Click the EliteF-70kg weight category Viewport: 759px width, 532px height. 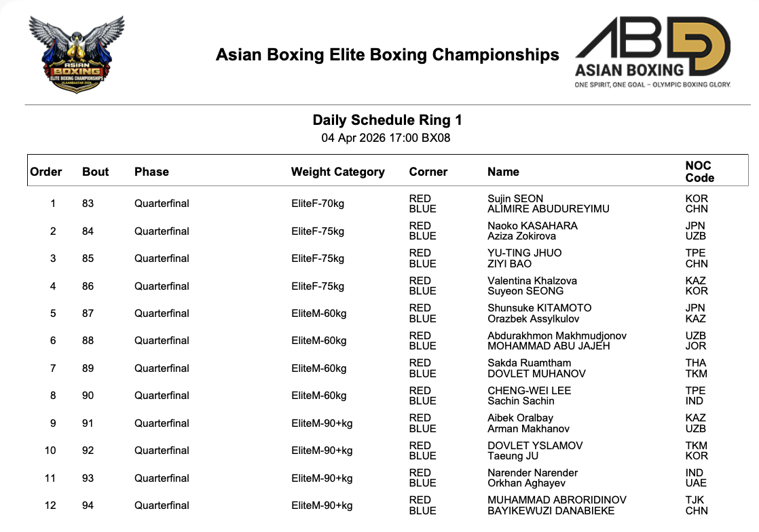pyautogui.click(x=318, y=204)
